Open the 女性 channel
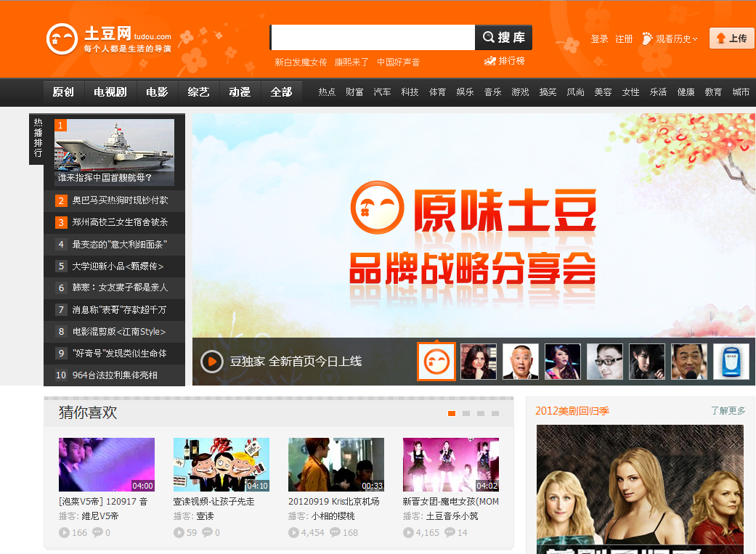This screenshot has height=554, width=756. click(630, 92)
